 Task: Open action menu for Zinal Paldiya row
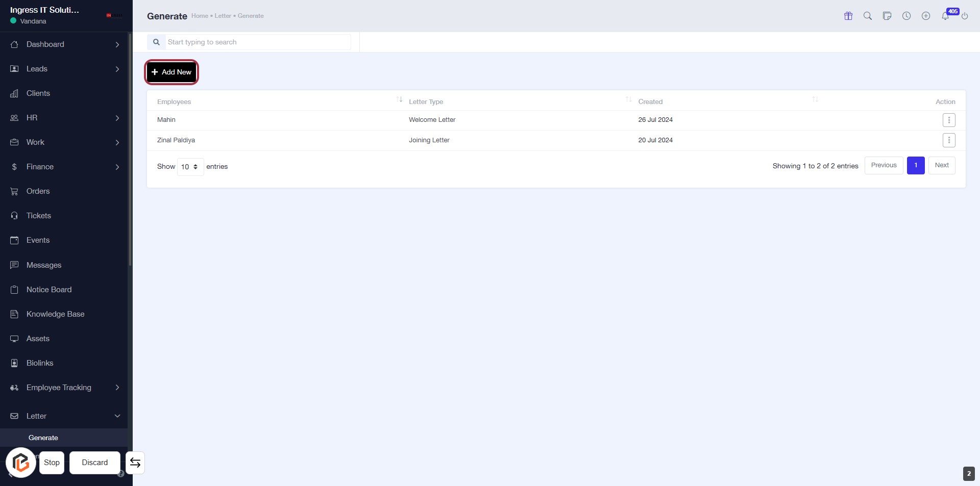click(x=949, y=140)
